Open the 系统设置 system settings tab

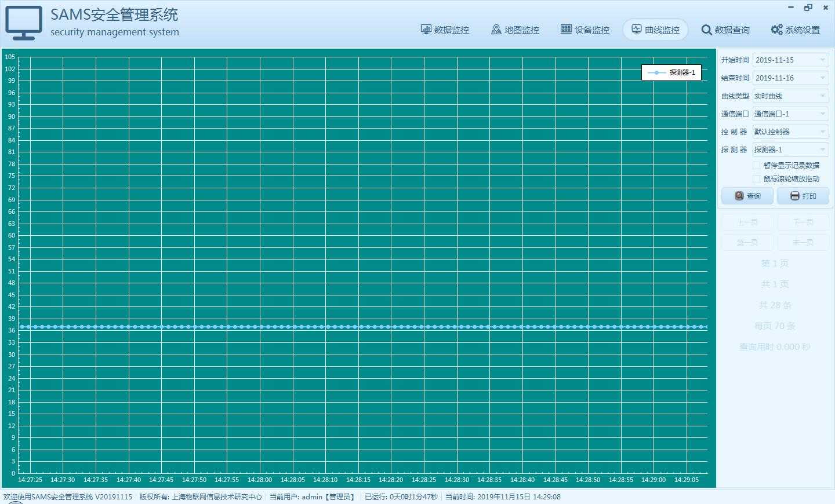[796, 30]
